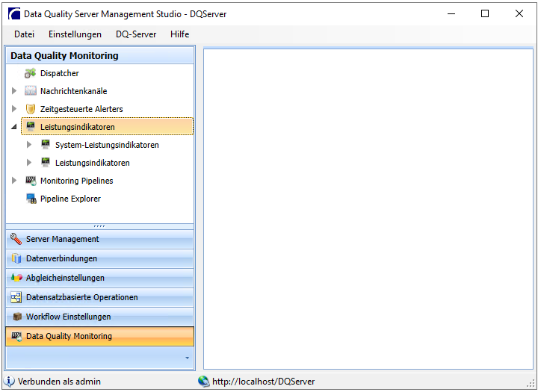Click the http://localhost/DQServer status text

[264, 382]
